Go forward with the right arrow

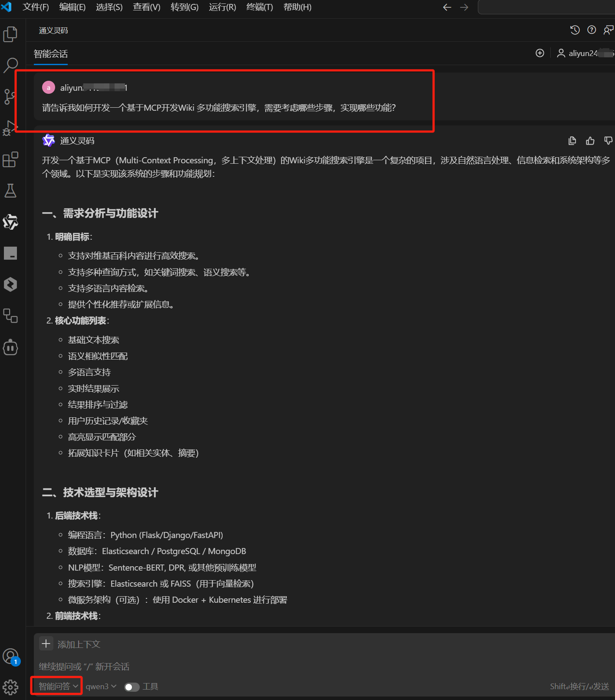click(464, 7)
